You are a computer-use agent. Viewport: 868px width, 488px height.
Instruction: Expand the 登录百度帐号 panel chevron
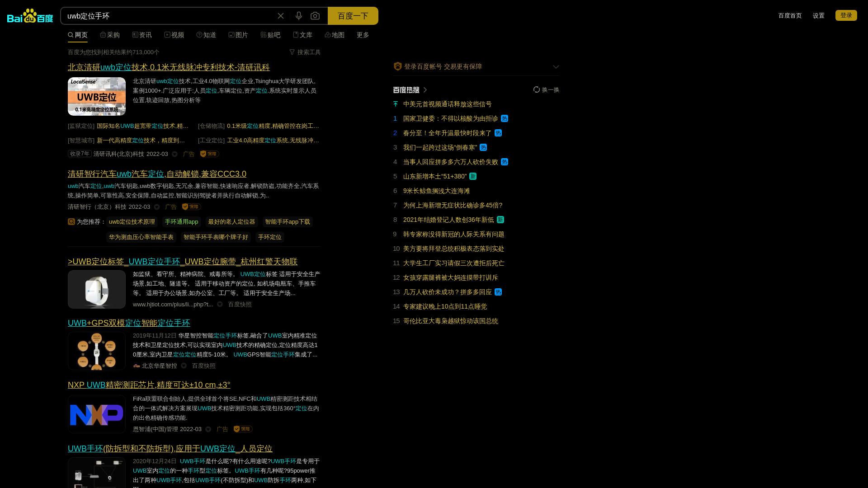(x=556, y=66)
